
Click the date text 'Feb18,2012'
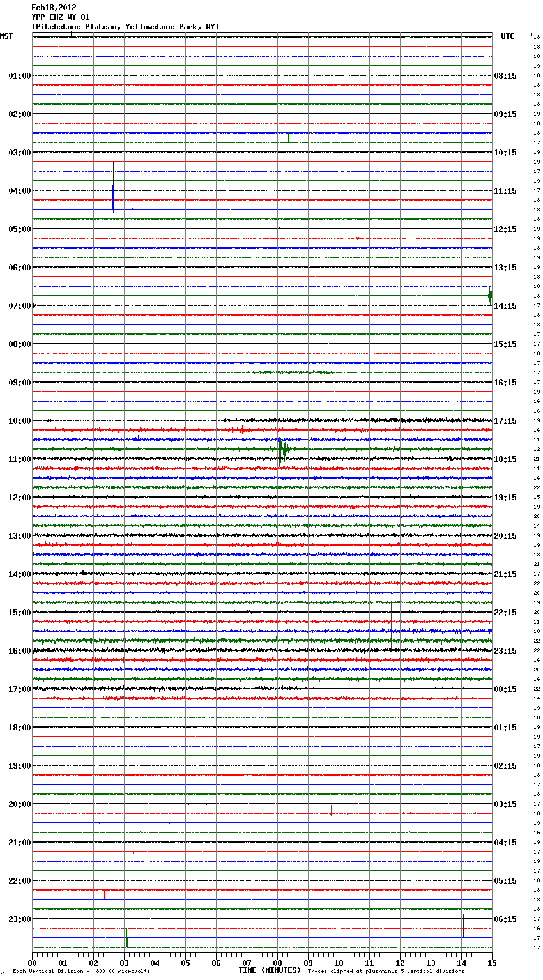54,8
